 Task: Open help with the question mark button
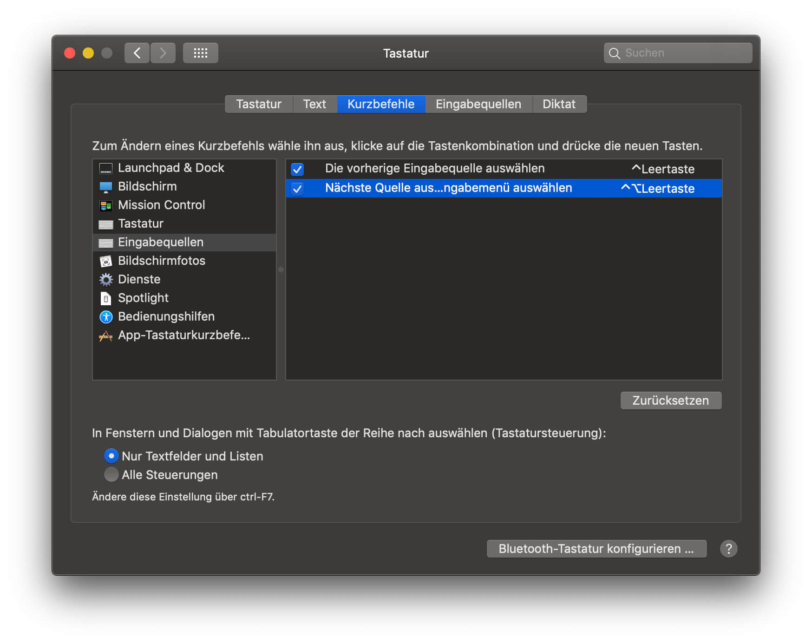point(728,549)
